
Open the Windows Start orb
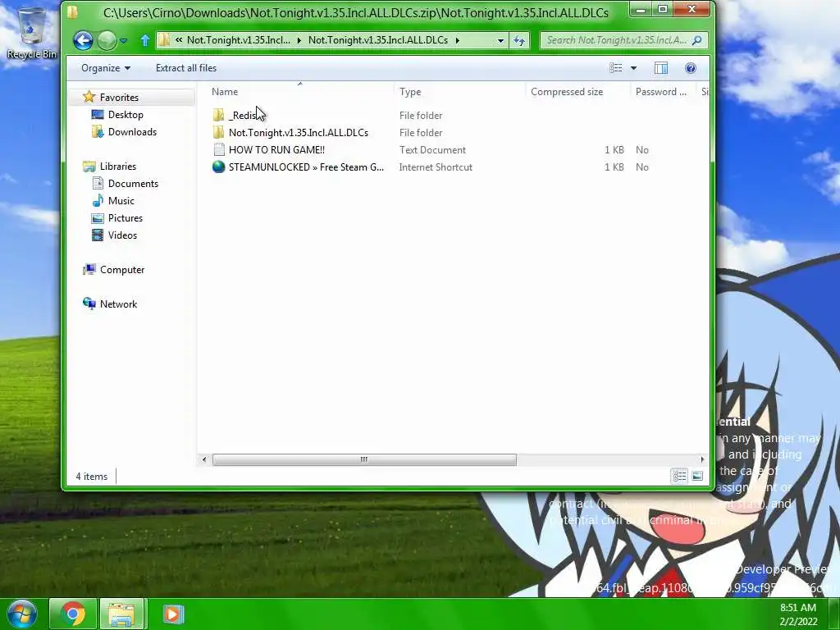tap(22, 614)
